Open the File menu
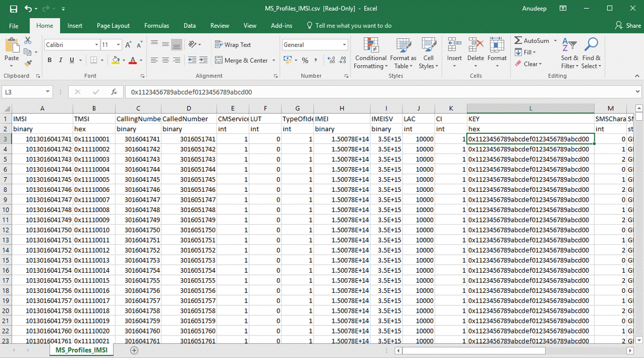This screenshot has width=644, height=358. [x=14, y=26]
